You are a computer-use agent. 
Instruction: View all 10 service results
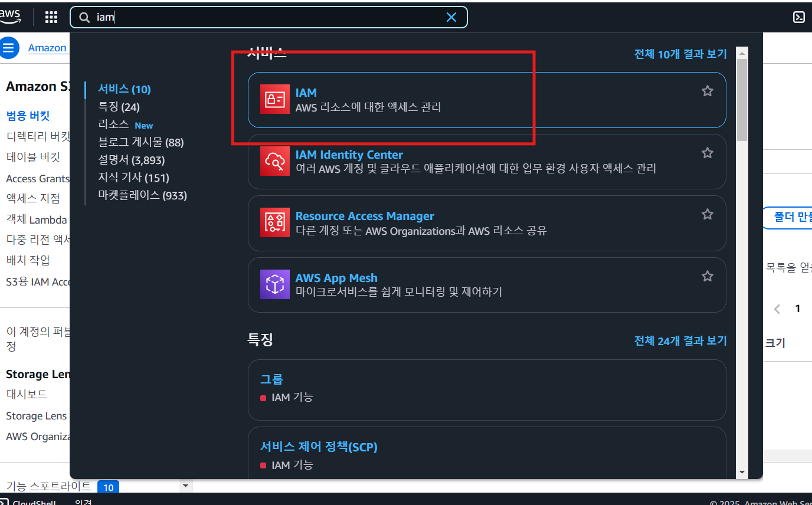click(680, 54)
